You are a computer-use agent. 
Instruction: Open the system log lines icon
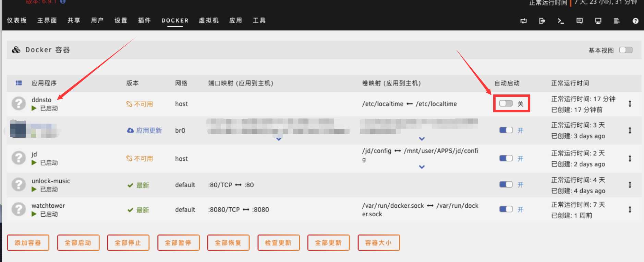pos(617,21)
